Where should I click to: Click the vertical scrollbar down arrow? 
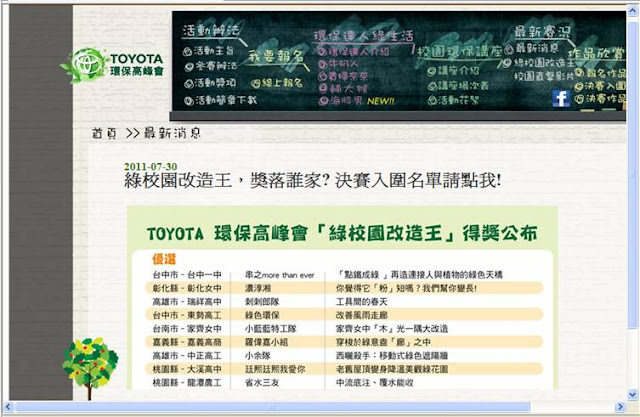[633, 395]
